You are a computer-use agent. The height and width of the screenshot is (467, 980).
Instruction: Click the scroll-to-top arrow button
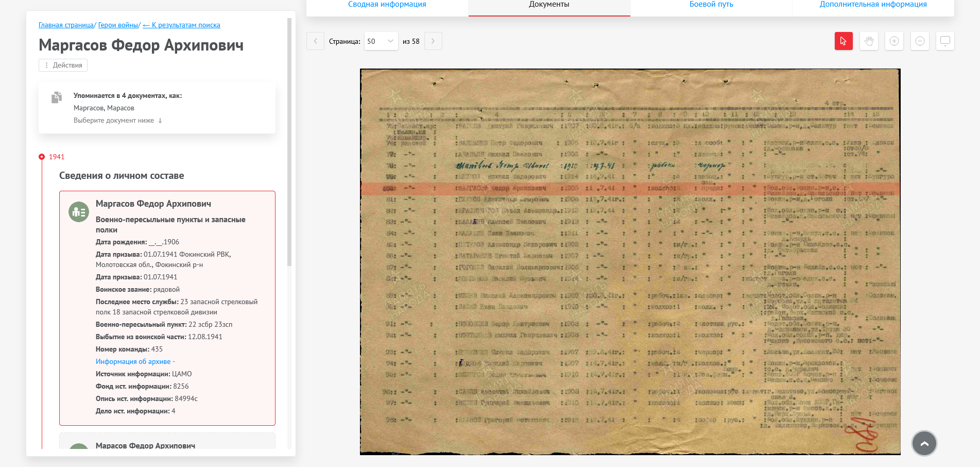(x=924, y=443)
